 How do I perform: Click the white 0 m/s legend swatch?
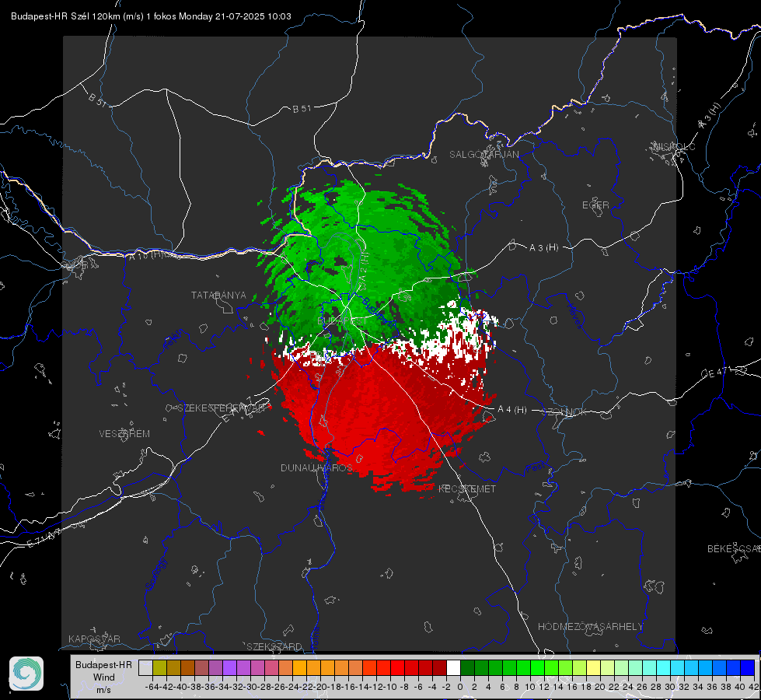(453, 667)
